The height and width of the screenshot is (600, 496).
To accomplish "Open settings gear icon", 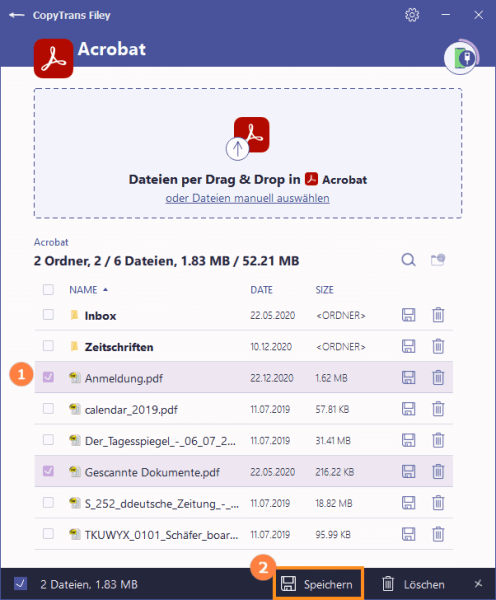I will (x=412, y=15).
